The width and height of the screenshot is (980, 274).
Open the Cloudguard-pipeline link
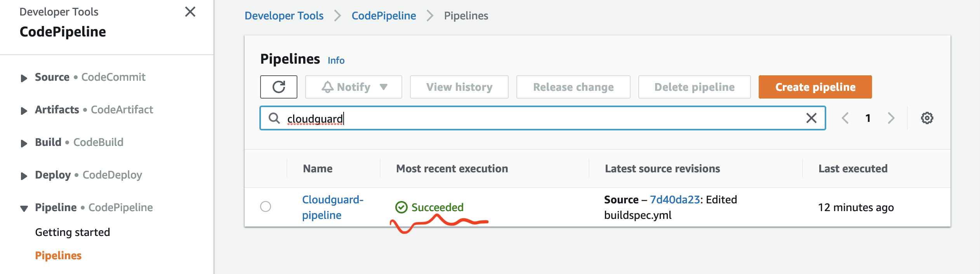click(x=333, y=207)
